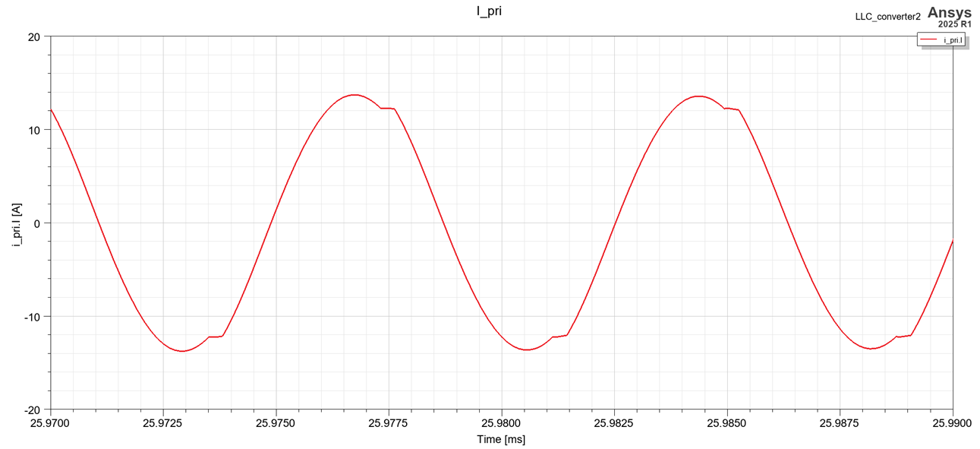Select the i_pri.I legend entry text

(x=953, y=40)
